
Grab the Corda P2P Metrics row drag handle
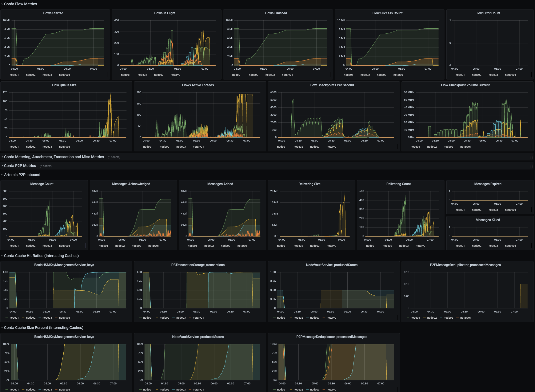pyautogui.click(x=531, y=166)
